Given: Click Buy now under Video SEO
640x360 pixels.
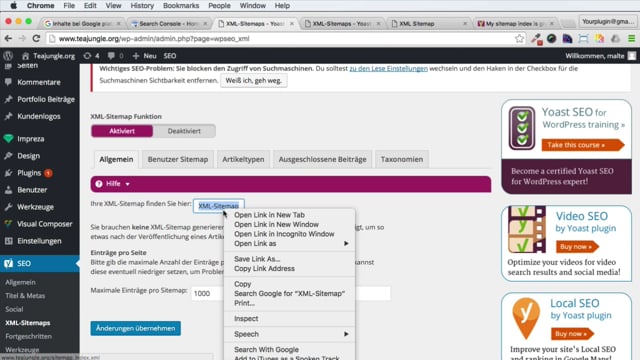Looking at the screenshot, I should [576, 247].
